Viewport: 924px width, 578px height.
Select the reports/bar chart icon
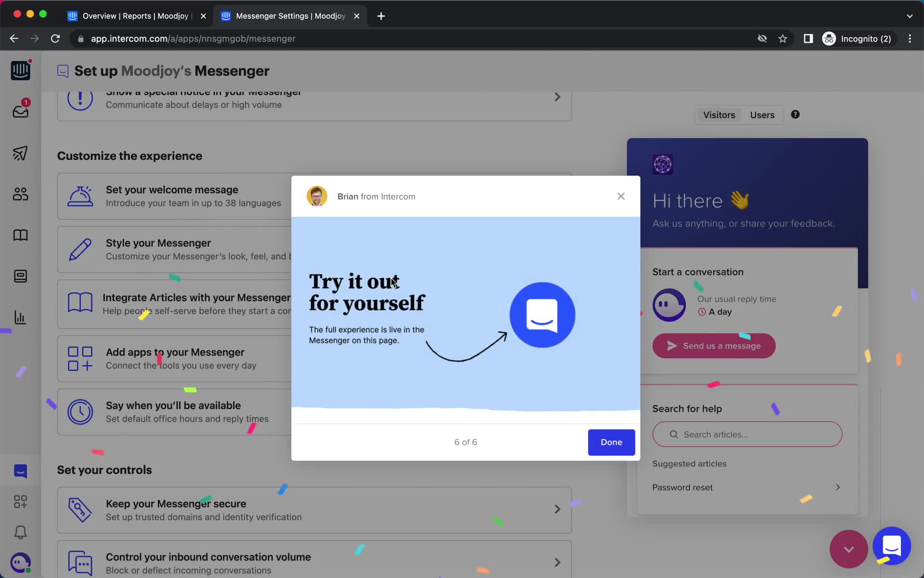click(x=21, y=317)
